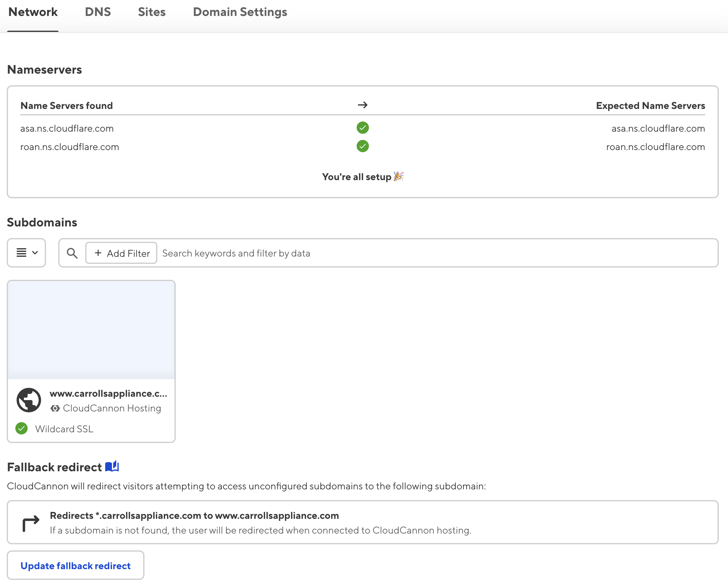Click the redirect arrow icon
The width and height of the screenshot is (728, 586).
click(31, 523)
